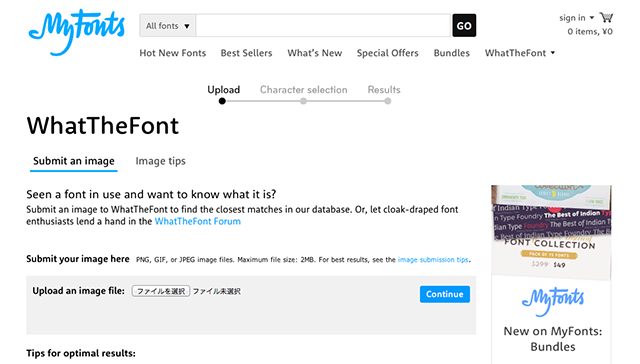Image resolution: width=640 pixels, height=364 pixels.
Task: Click the MyFonts logo in header
Action: [76, 32]
